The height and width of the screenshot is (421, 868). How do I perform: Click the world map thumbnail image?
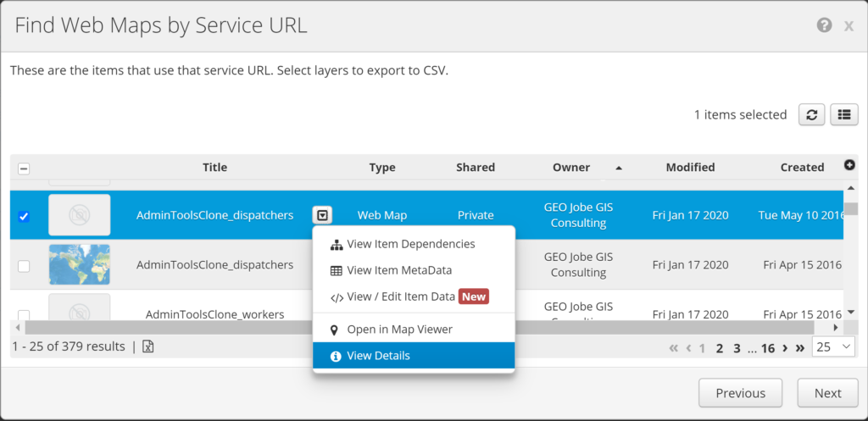[79, 265]
